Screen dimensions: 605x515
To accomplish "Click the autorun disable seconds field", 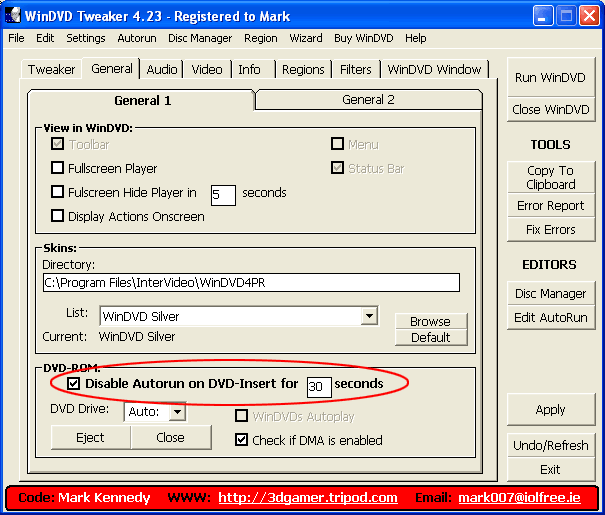I will pos(319,387).
